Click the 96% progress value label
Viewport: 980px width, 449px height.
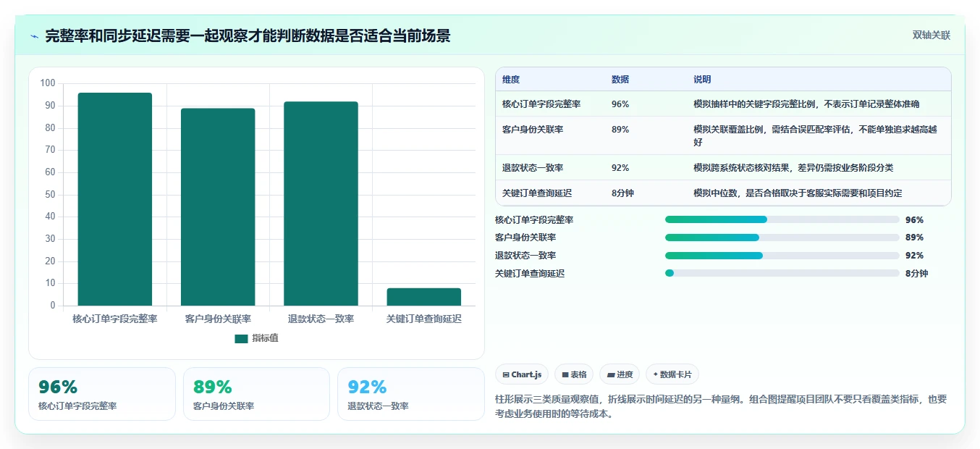pyautogui.click(x=914, y=220)
